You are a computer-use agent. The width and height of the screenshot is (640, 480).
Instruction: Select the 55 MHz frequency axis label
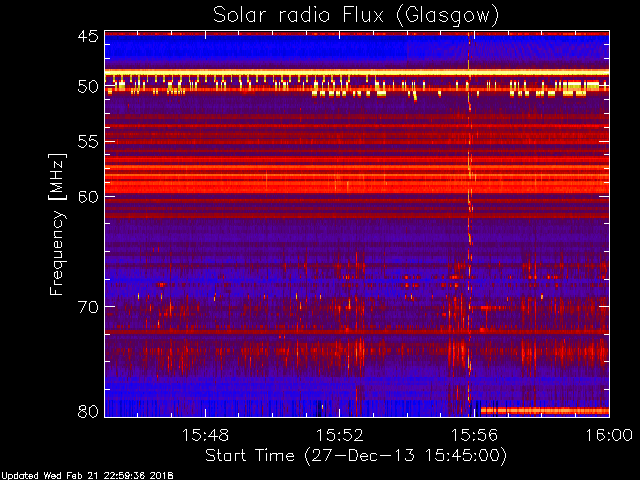(88, 142)
